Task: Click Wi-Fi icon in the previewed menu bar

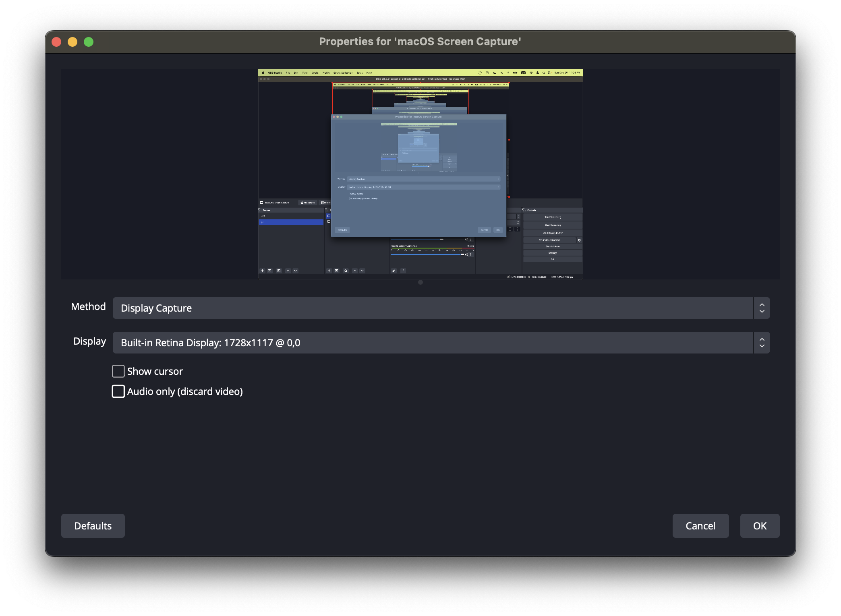Action: (531, 73)
